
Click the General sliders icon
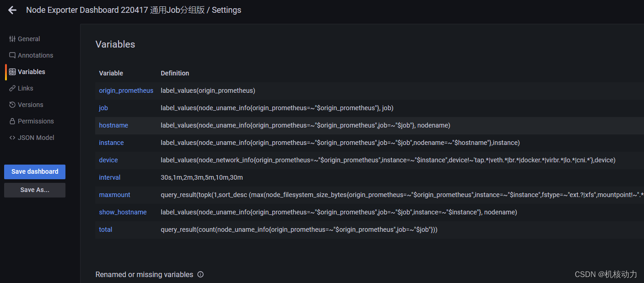tap(12, 39)
